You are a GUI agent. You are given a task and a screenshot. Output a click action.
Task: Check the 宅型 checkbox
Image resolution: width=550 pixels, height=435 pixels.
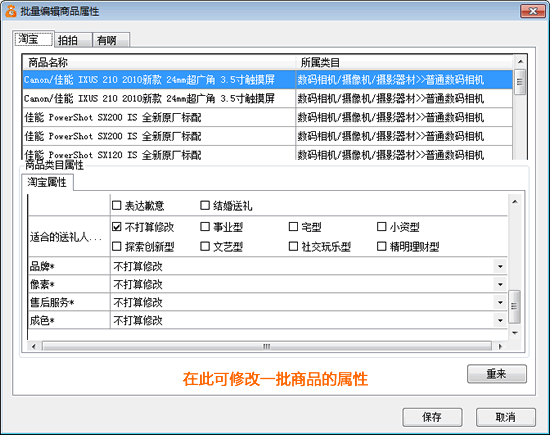tap(293, 227)
